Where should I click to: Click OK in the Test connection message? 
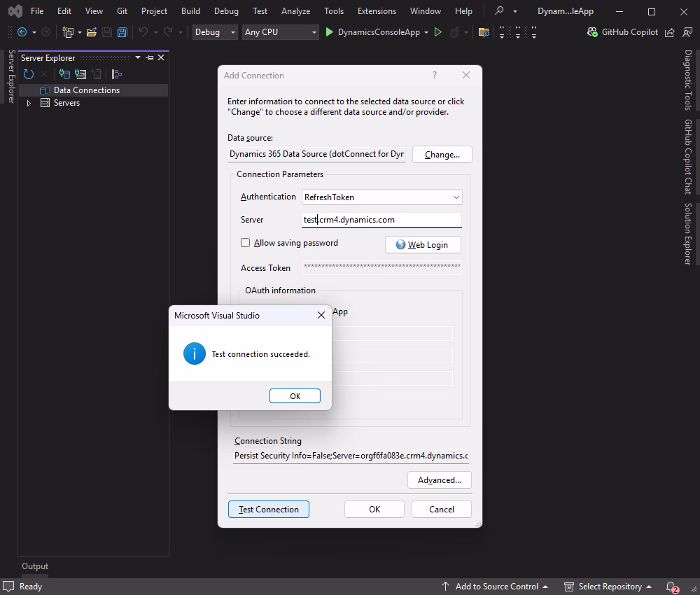(x=295, y=396)
